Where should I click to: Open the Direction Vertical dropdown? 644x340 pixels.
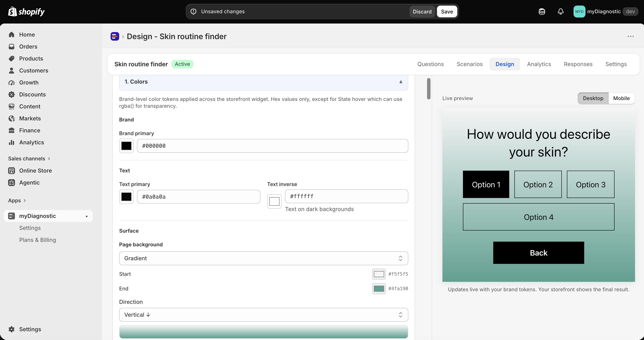[x=263, y=315]
